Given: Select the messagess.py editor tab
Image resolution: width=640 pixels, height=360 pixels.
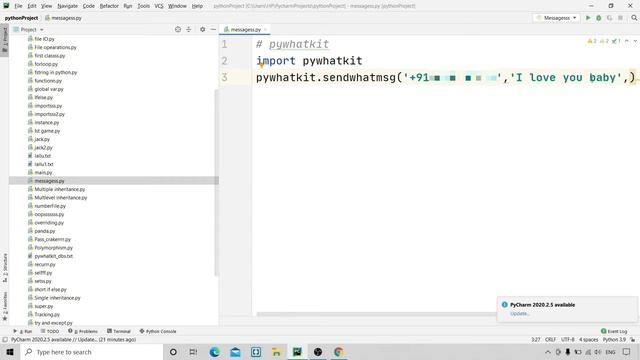Looking at the screenshot, I should (x=245, y=29).
